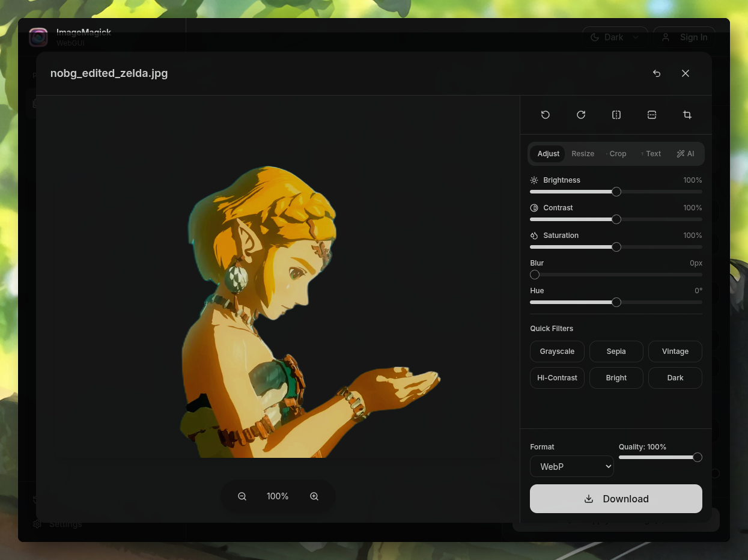Apply the Dark quick filter
Screen dimensions: 748x560
click(675, 378)
